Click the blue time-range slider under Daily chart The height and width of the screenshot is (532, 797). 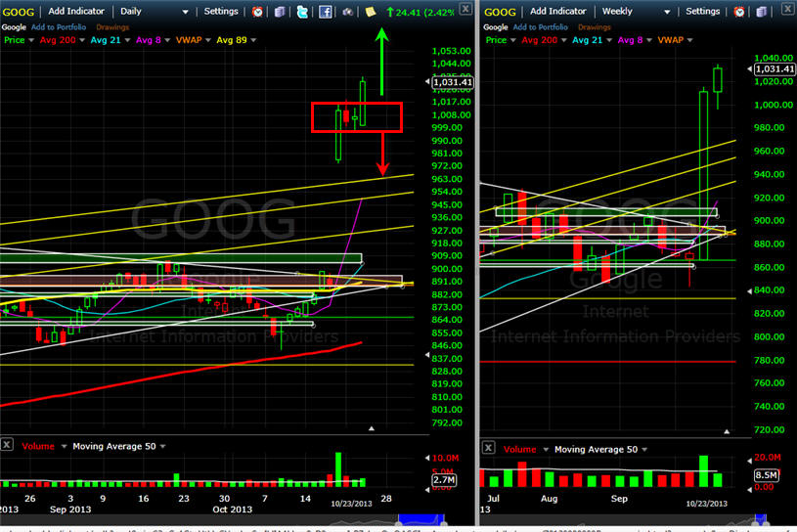[421, 519]
